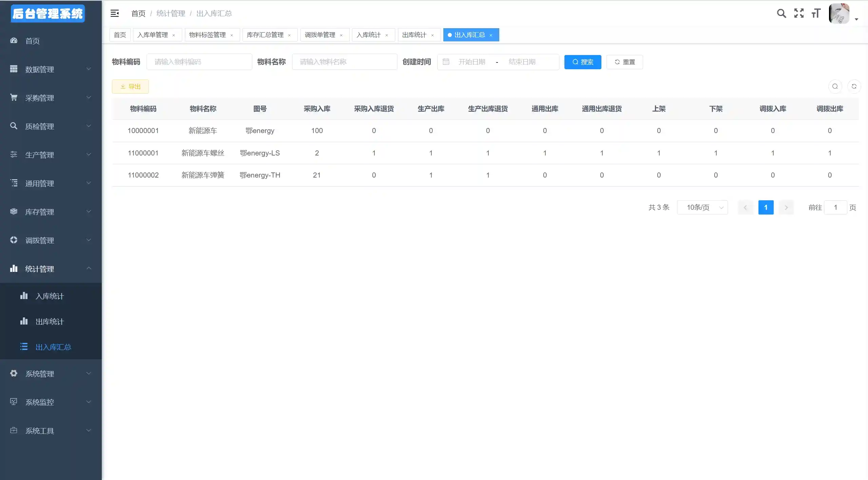Close the 物料标签管理 tab
This screenshot has height=480, width=868.
(x=232, y=35)
